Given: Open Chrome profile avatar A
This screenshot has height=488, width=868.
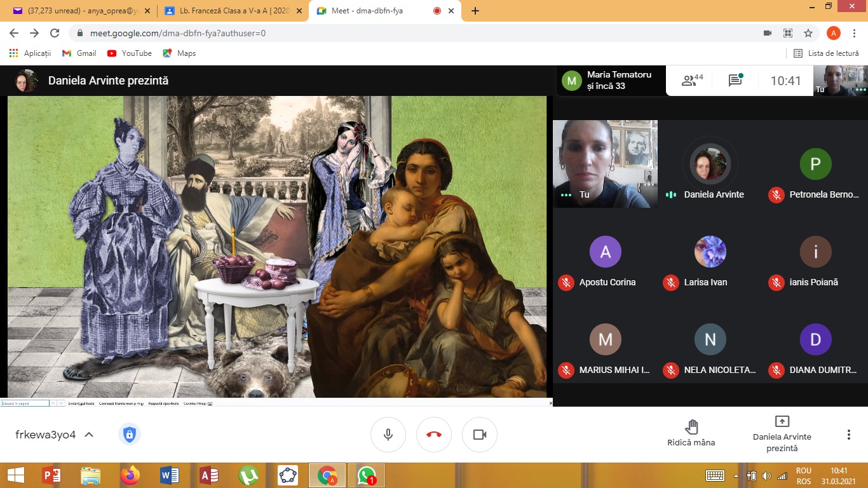Looking at the screenshot, I should point(833,33).
